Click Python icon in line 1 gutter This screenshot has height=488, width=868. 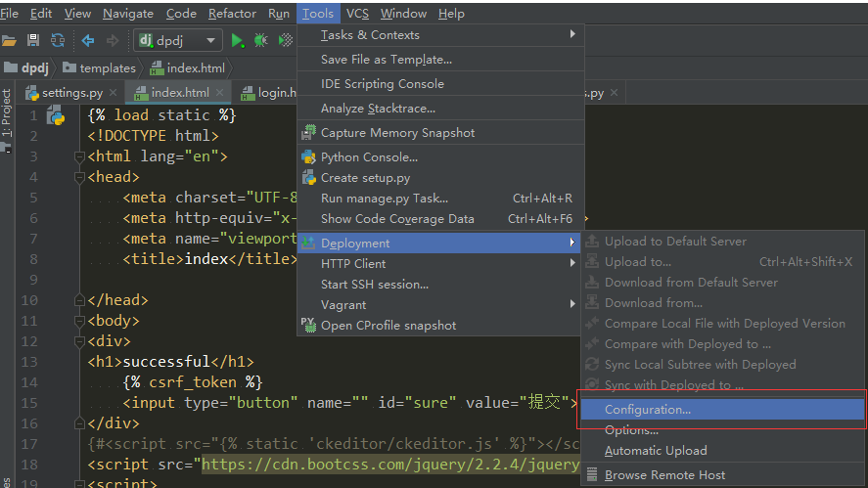click(56, 116)
